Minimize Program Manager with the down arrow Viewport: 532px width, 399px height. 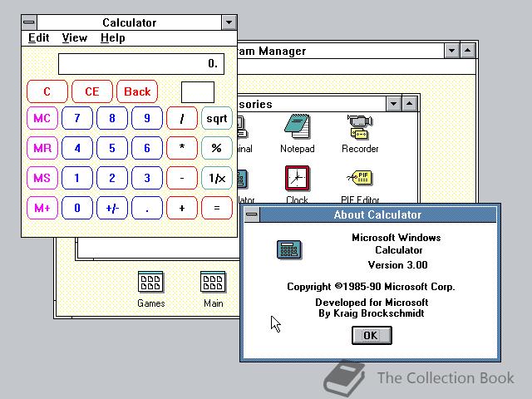pos(452,51)
